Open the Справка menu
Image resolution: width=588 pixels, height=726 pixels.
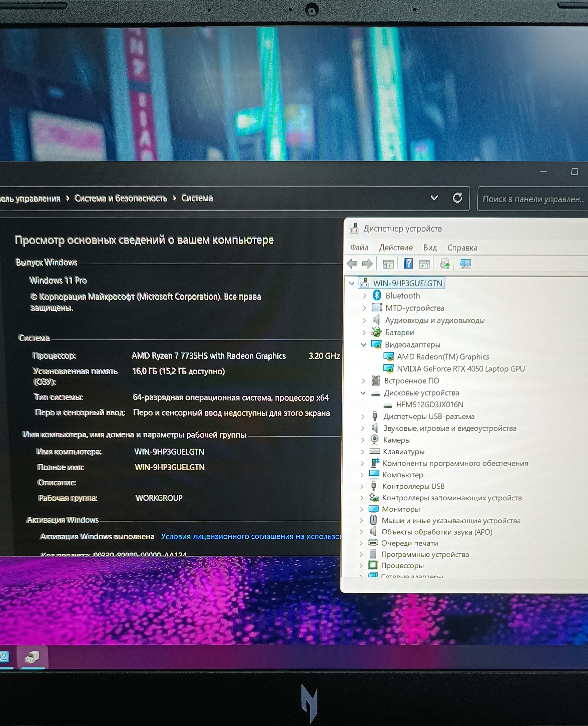[462, 248]
